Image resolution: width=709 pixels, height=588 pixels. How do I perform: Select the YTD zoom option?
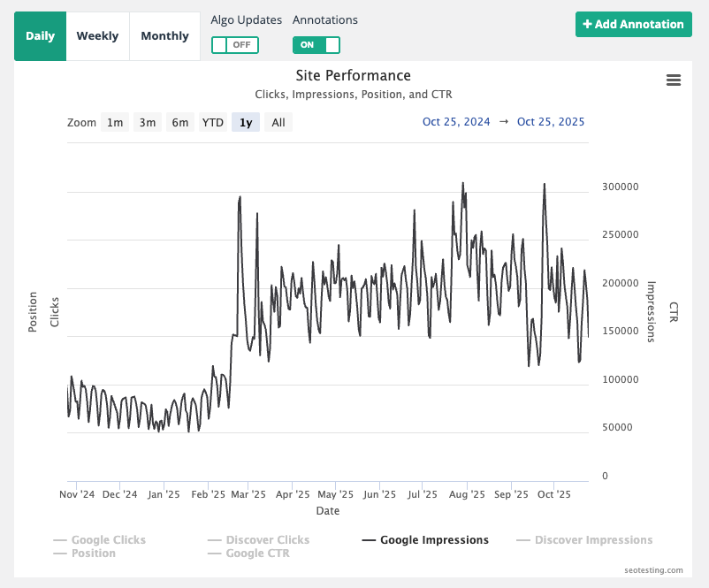coord(212,122)
